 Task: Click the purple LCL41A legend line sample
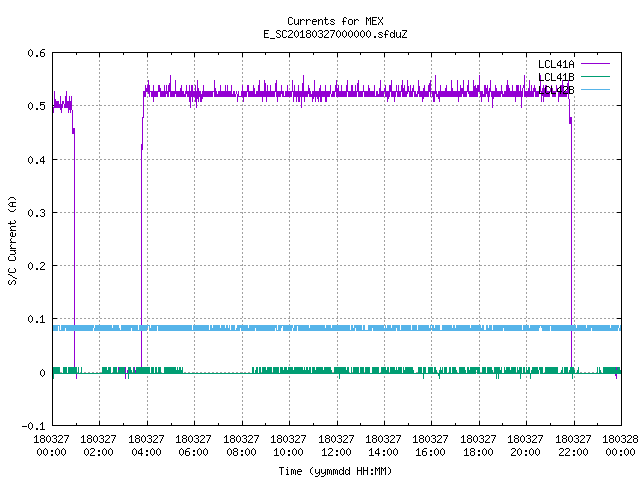pos(595,64)
